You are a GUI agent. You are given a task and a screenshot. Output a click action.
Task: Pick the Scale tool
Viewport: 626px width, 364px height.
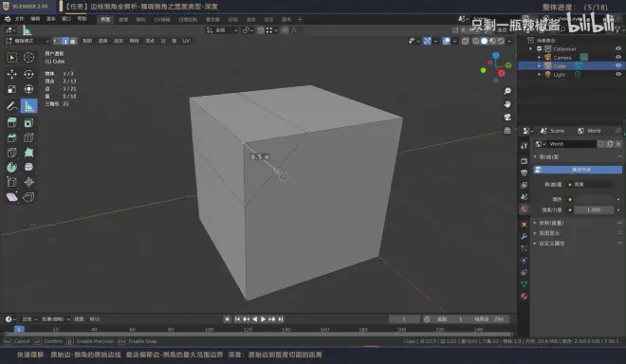point(12,89)
